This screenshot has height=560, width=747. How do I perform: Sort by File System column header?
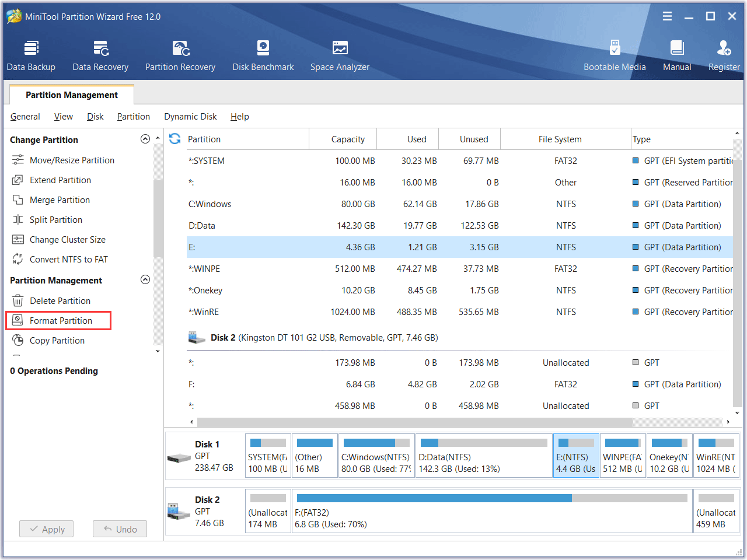[x=566, y=139]
